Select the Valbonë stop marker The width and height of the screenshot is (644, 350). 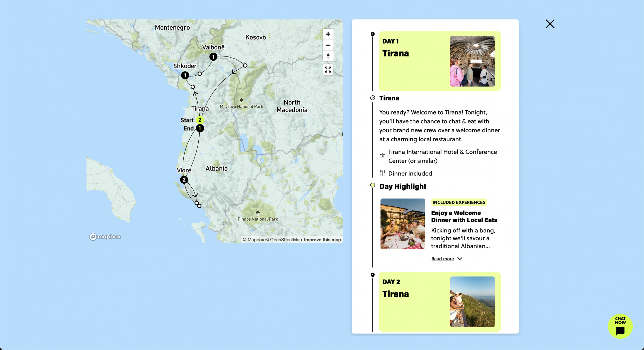point(213,57)
